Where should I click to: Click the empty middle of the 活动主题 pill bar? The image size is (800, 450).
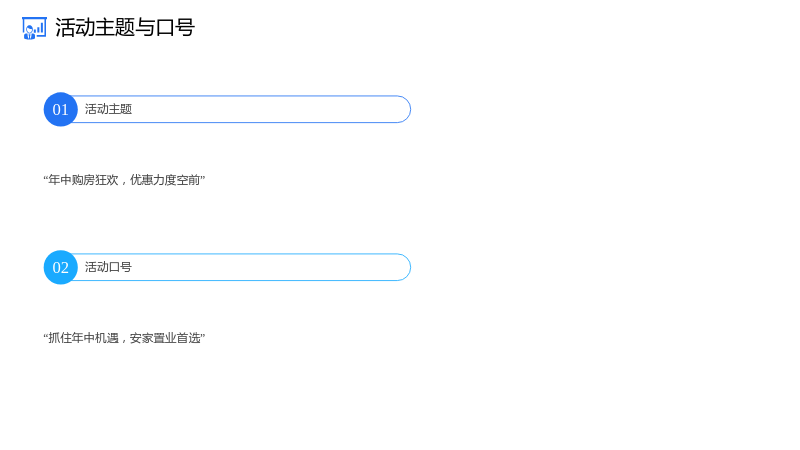tap(265, 109)
